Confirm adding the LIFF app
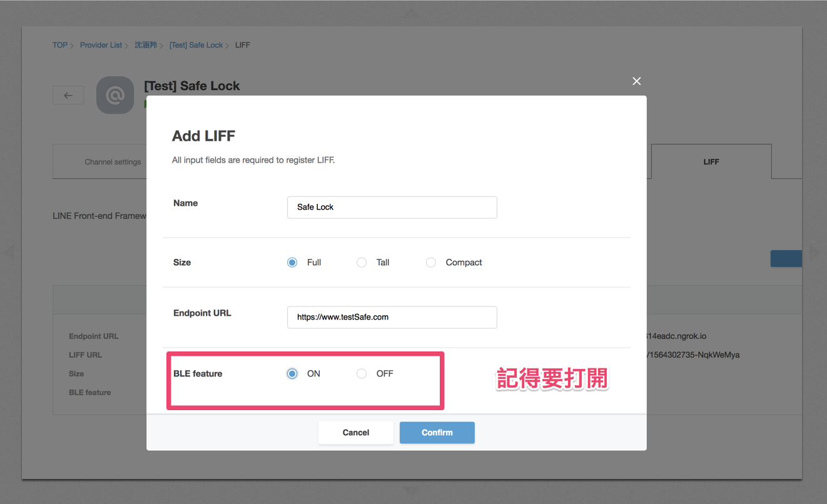The height and width of the screenshot is (504, 827). pyautogui.click(x=437, y=433)
